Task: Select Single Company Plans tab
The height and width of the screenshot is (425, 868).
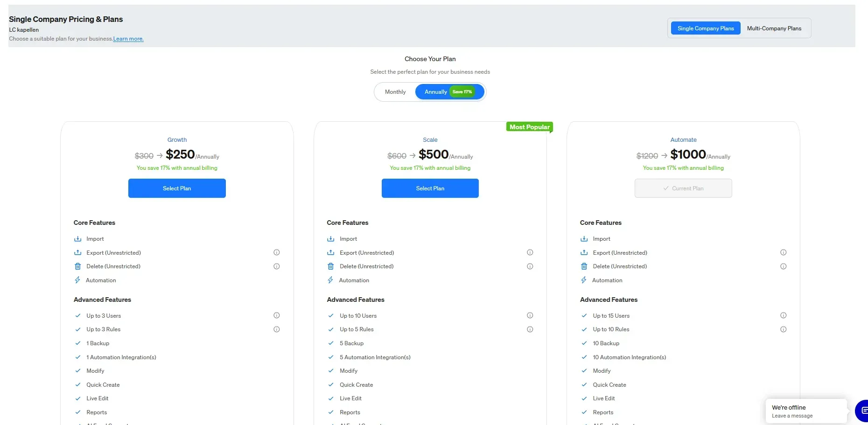Action: [705, 28]
